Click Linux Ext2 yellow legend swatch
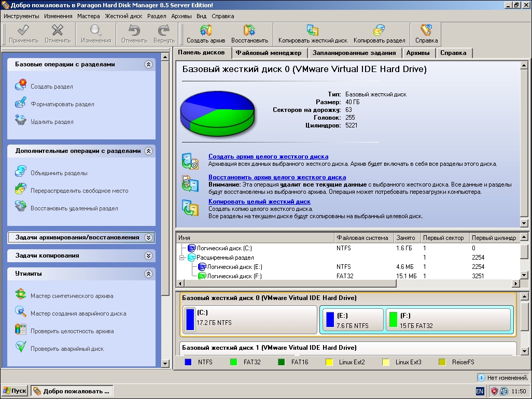Screen dimensions: 532x399 coord(329,362)
